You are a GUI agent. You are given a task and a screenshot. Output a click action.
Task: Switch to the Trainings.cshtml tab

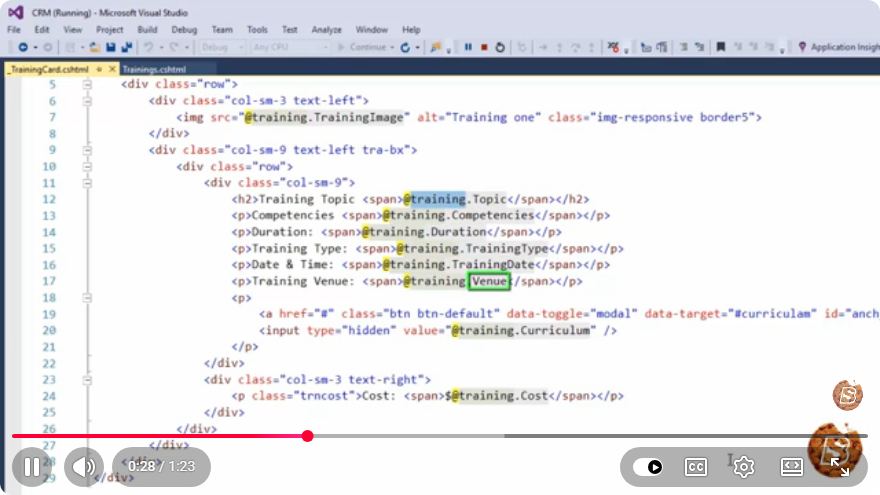click(154, 70)
